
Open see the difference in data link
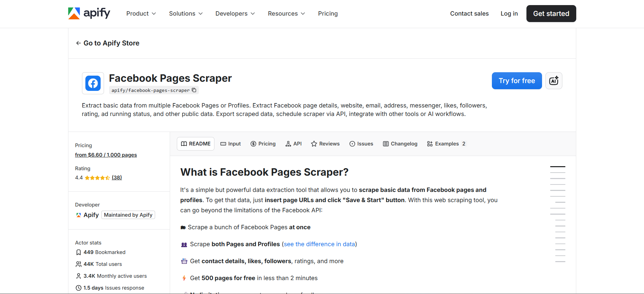319,244
